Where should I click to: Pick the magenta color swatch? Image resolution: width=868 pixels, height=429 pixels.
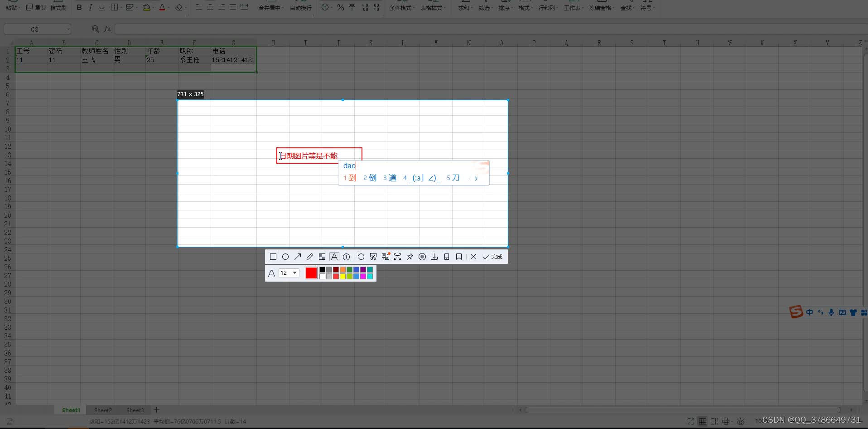tap(363, 276)
